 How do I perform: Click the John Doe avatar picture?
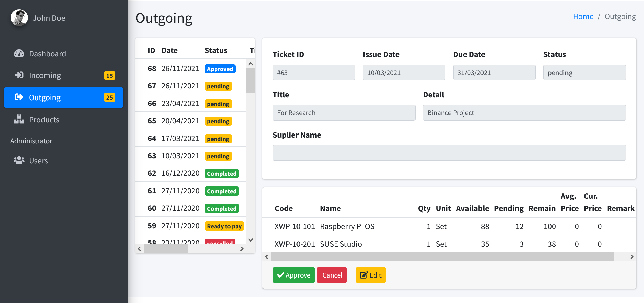tap(19, 18)
